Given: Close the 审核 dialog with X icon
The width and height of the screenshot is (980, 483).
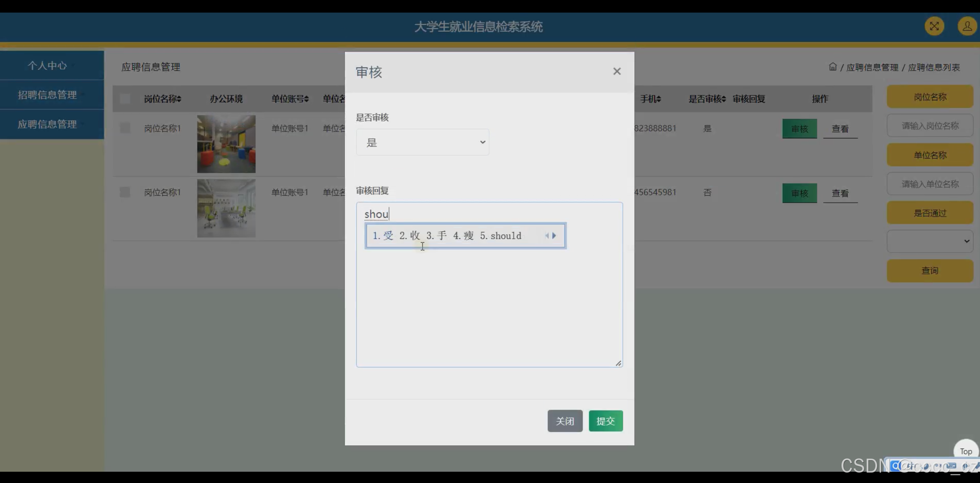Looking at the screenshot, I should (616, 71).
